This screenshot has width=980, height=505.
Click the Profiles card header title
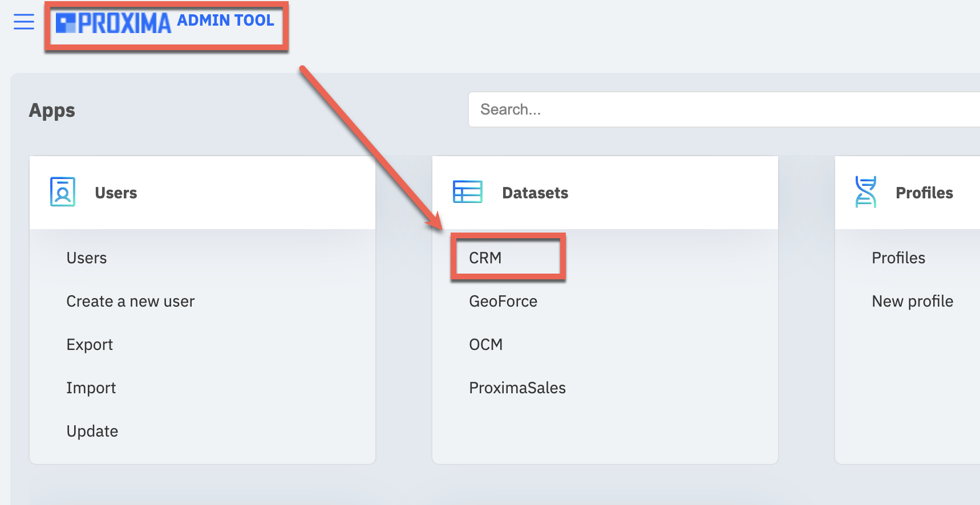click(924, 193)
